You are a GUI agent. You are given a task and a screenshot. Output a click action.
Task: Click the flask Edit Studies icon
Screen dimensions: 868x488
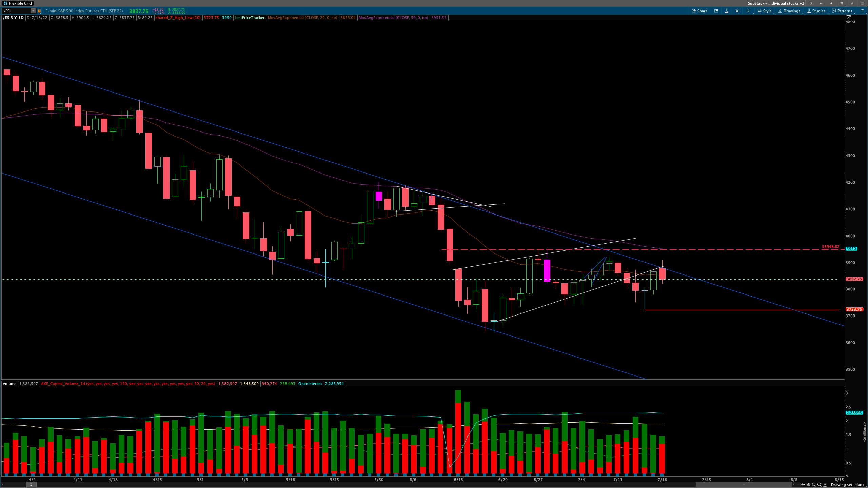point(727,11)
